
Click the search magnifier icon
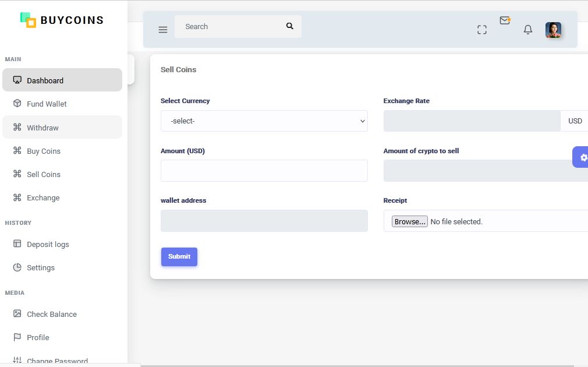tap(290, 26)
